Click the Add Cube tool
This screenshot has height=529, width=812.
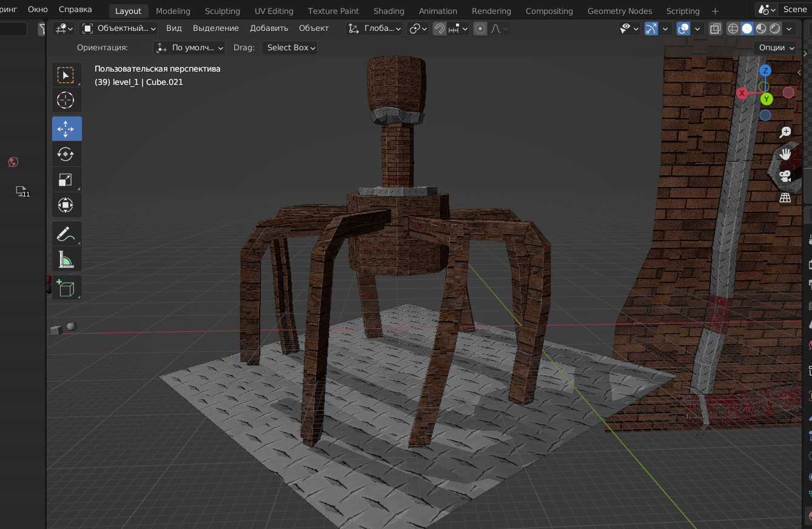coord(66,288)
